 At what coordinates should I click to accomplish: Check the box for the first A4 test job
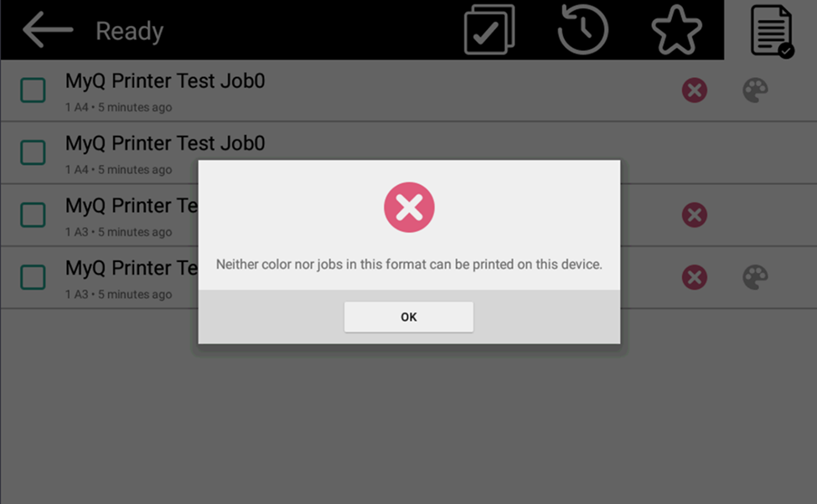(33, 90)
